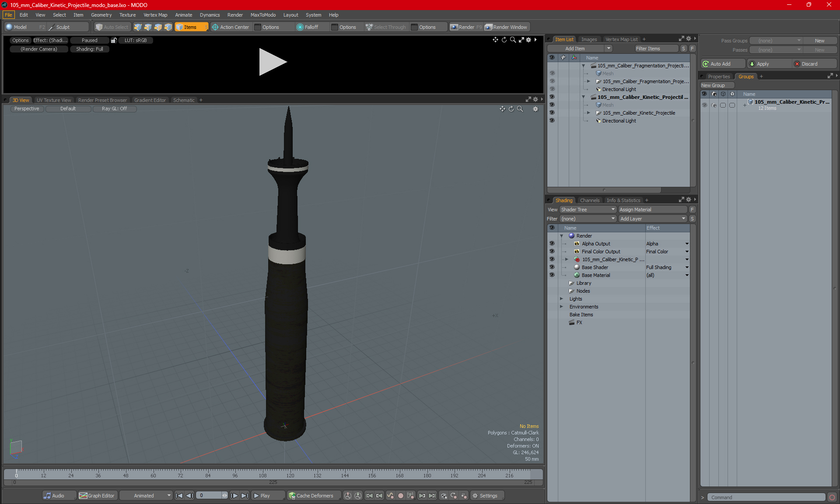Switch to the Channels tab
Viewport: 840px width, 504px height.
[589, 200]
